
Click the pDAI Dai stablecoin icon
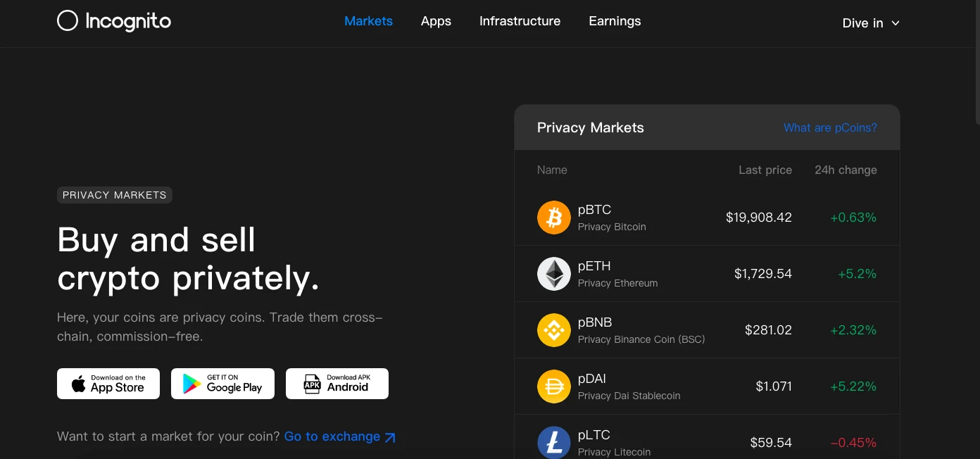[554, 386]
